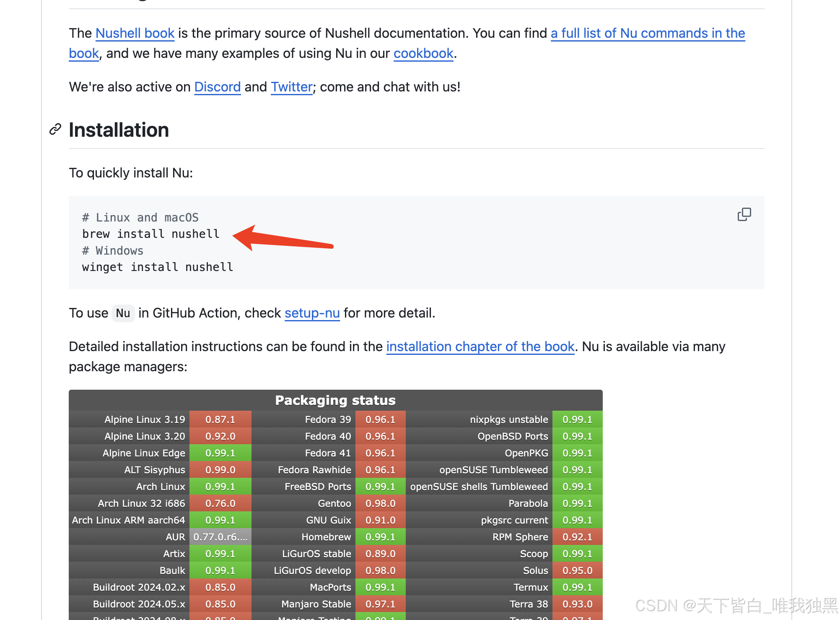840x620 pixels.
Task: Click the ALT Sisyphus version 0.99.0
Action: pyautogui.click(x=220, y=470)
